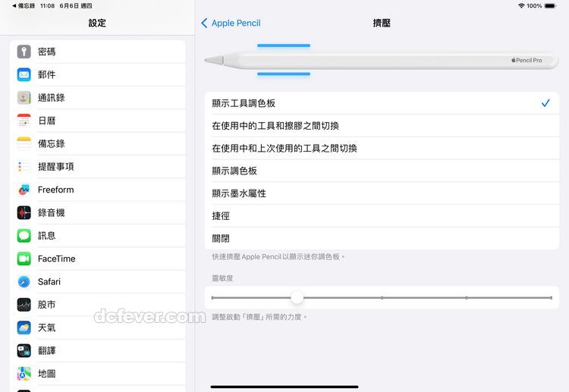This screenshot has height=392, width=569.
Task: Set sensitivity slider to leftmost end
Action: coord(212,298)
